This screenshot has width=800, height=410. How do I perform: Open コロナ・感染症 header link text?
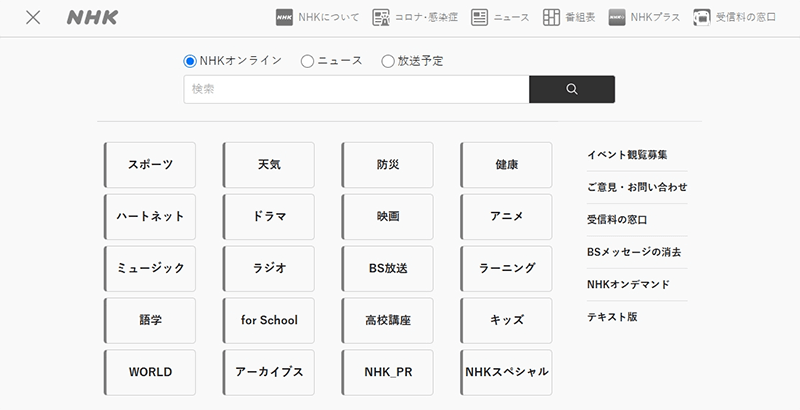click(x=426, y=17)
